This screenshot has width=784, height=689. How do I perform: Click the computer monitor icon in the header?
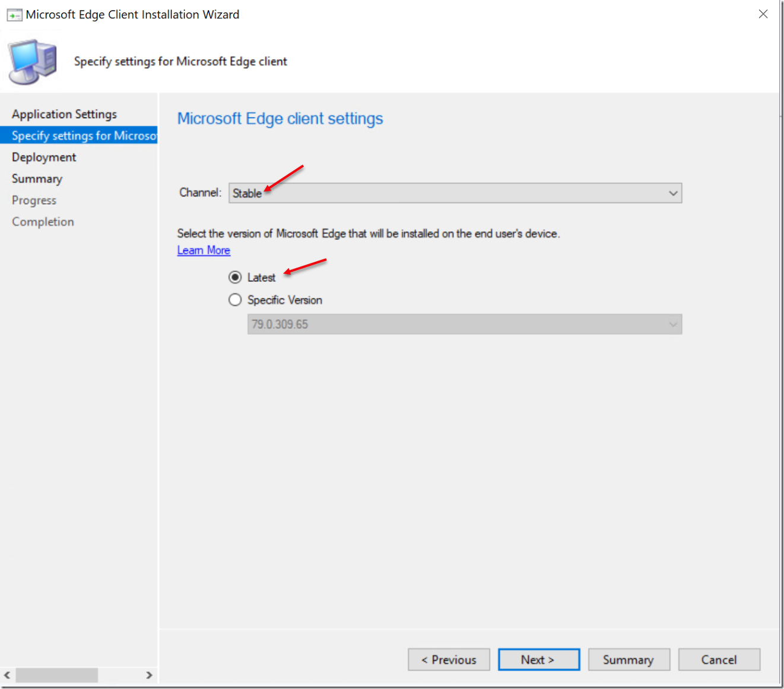31,60
